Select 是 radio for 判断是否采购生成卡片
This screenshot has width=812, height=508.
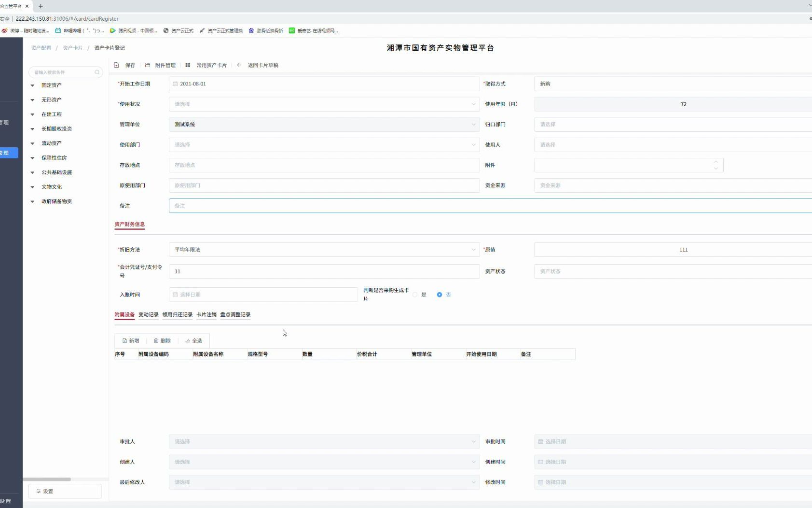(x=415, y=295)
